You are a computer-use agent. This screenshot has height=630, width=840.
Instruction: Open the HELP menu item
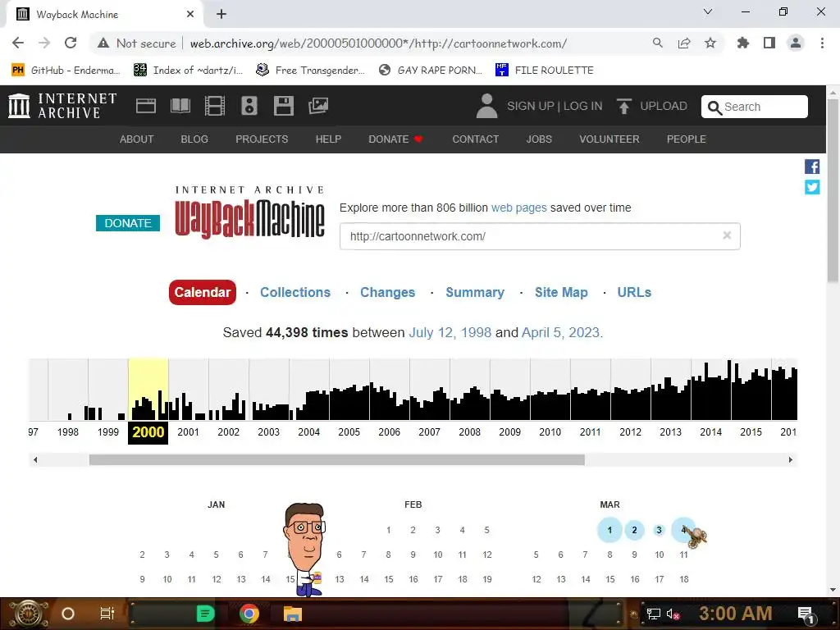point(328,139)
